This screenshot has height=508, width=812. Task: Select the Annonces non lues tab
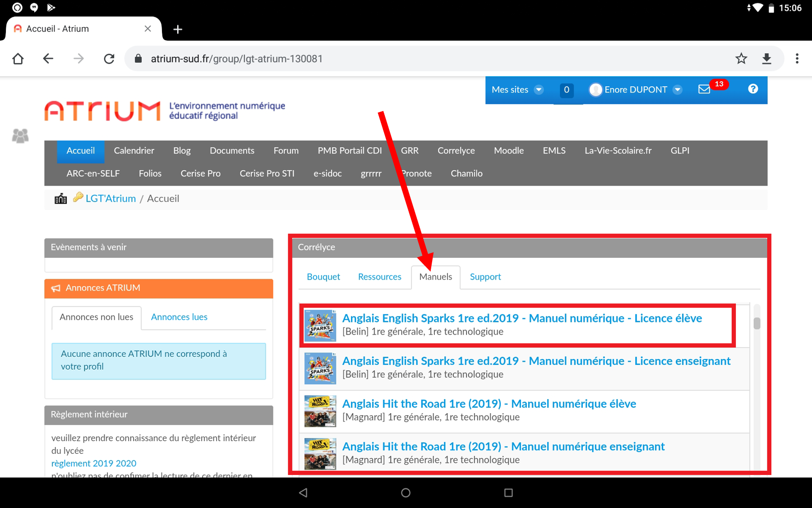[x=97, y=317]
